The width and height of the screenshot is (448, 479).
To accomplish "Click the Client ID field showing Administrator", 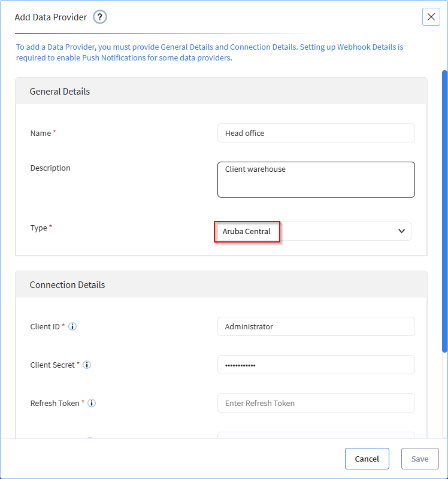I will point(316,326).
